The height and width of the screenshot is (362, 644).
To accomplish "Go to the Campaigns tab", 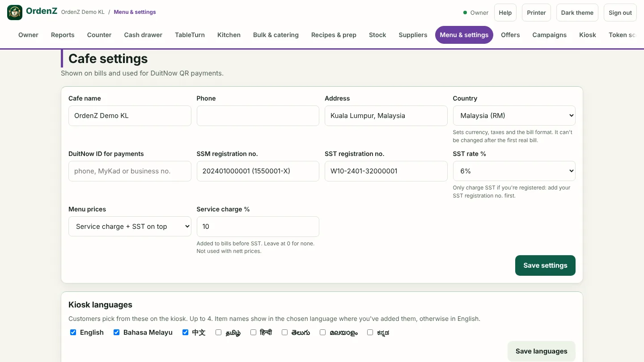I will (549, 35).
